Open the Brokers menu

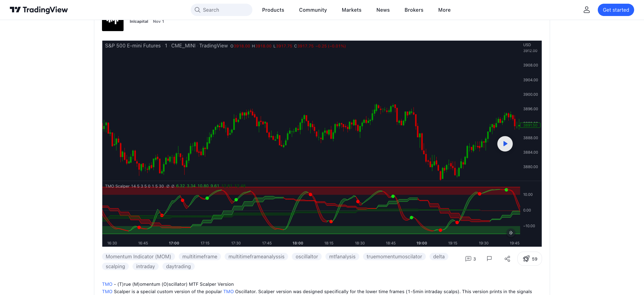pos(414,10)
